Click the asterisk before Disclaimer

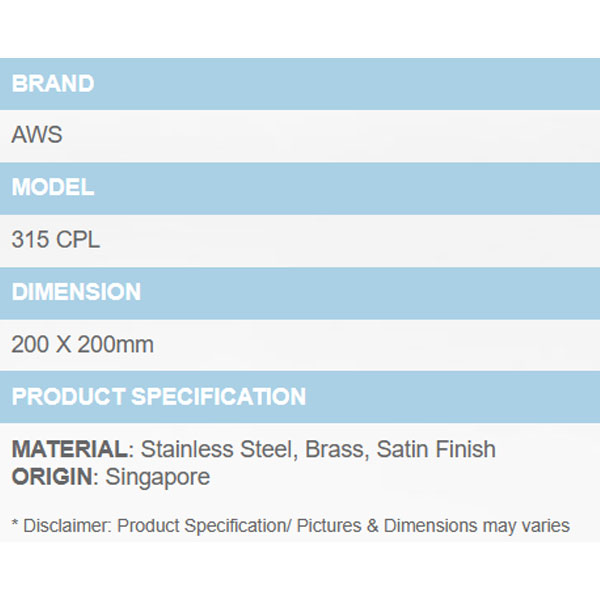[x=15, y=524]
